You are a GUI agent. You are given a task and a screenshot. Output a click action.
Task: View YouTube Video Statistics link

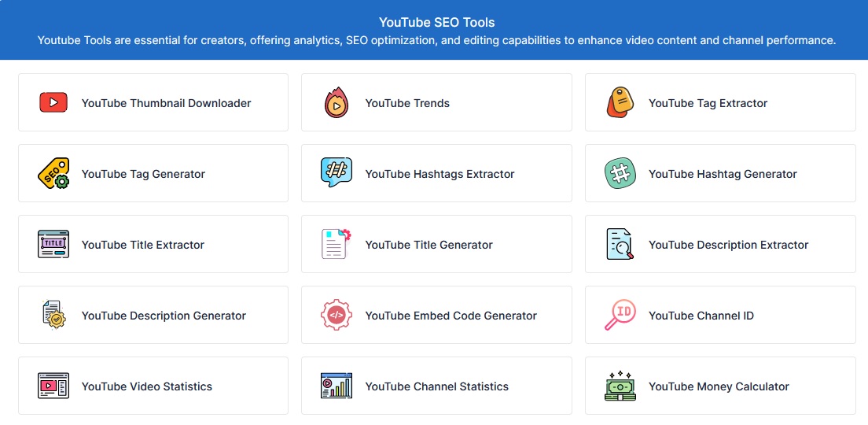(147, 386)
